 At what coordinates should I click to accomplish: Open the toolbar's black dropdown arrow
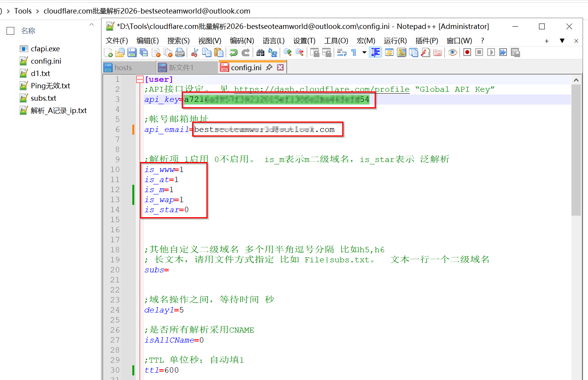click(x=364, y=52)
